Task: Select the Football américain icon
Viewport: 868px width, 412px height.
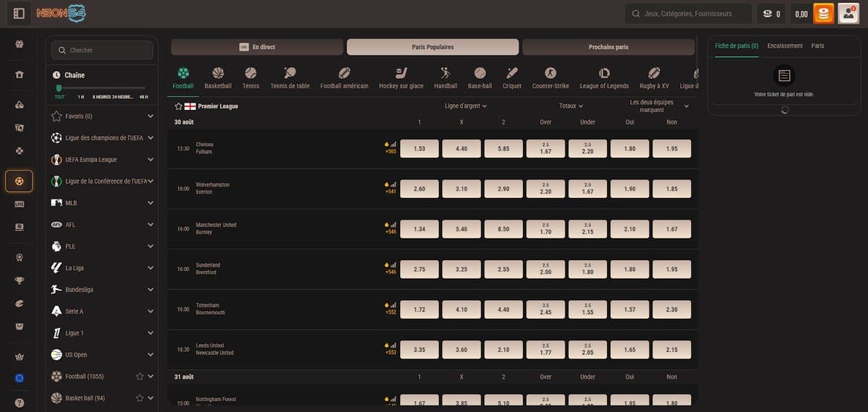Action: click(x=344, y=73)
